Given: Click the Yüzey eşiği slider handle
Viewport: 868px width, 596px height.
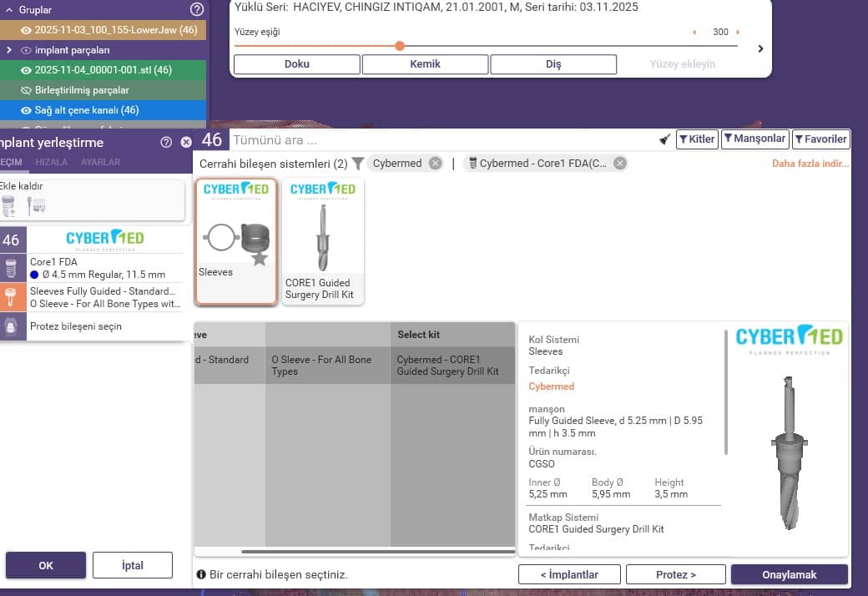Looking at the screenshot, I should pos(400,46).
